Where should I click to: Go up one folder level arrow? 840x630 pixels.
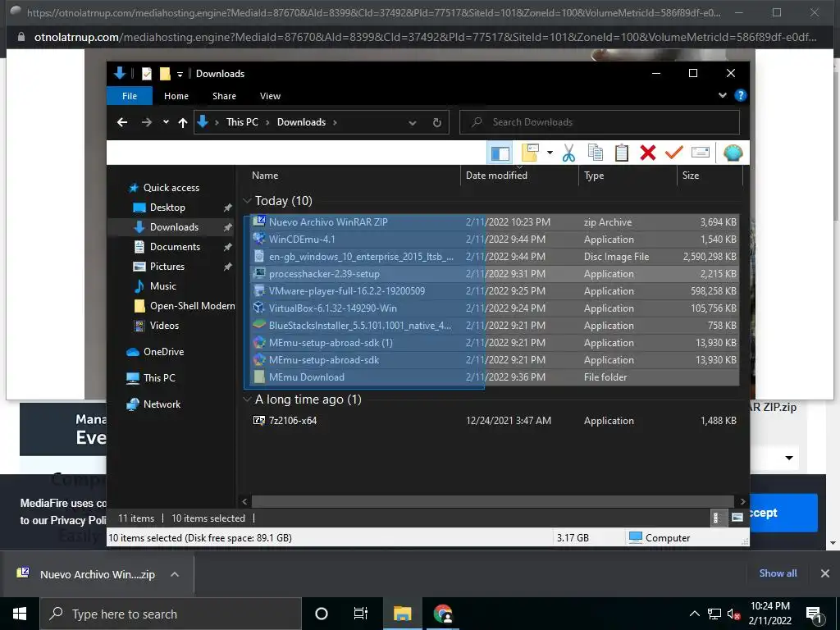[x=183, y=123]
